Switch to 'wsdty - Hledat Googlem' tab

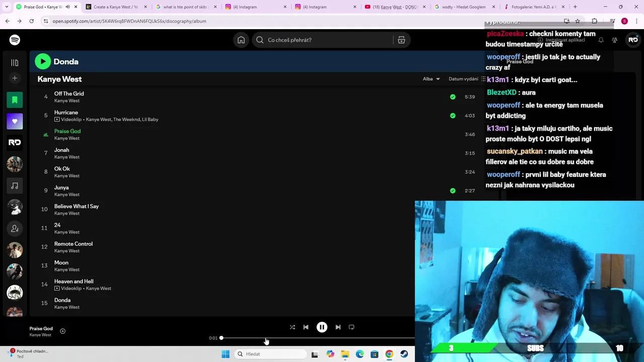466,7
